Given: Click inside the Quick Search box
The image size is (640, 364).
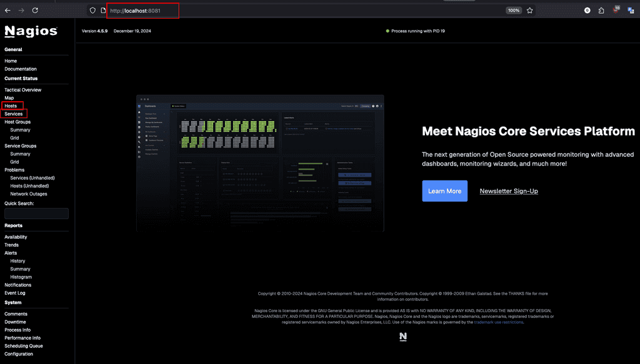Looking at the screenshot, I should [36, 213].
